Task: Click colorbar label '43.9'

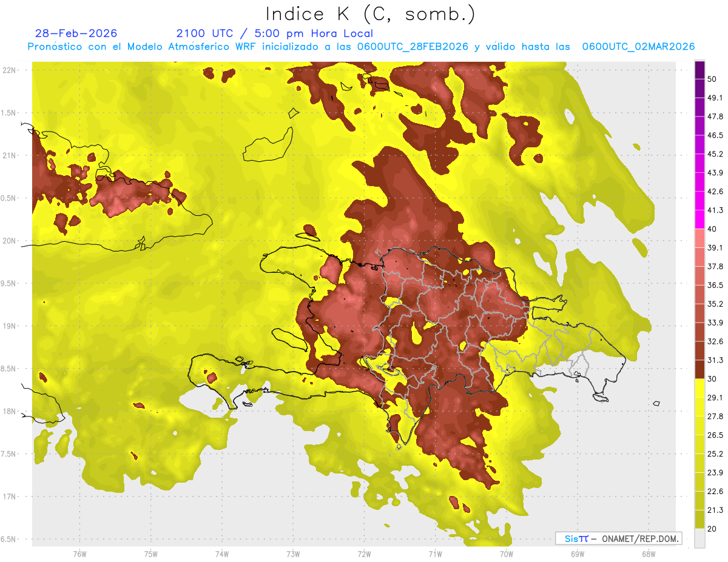Action: pos(716,173)
